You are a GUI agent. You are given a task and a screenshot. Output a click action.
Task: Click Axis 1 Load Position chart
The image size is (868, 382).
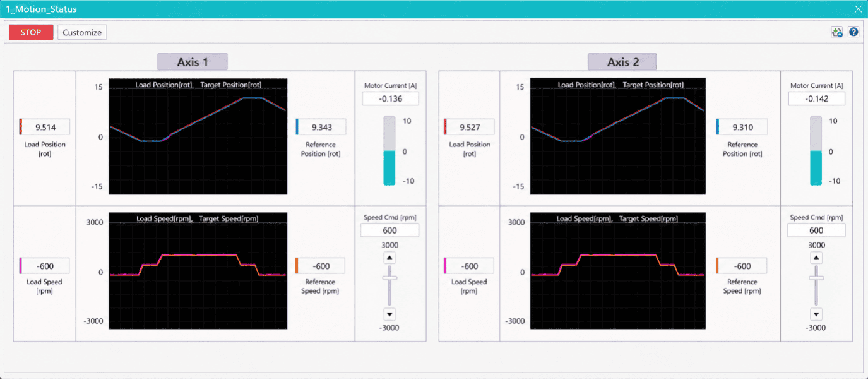pos(198,136)
